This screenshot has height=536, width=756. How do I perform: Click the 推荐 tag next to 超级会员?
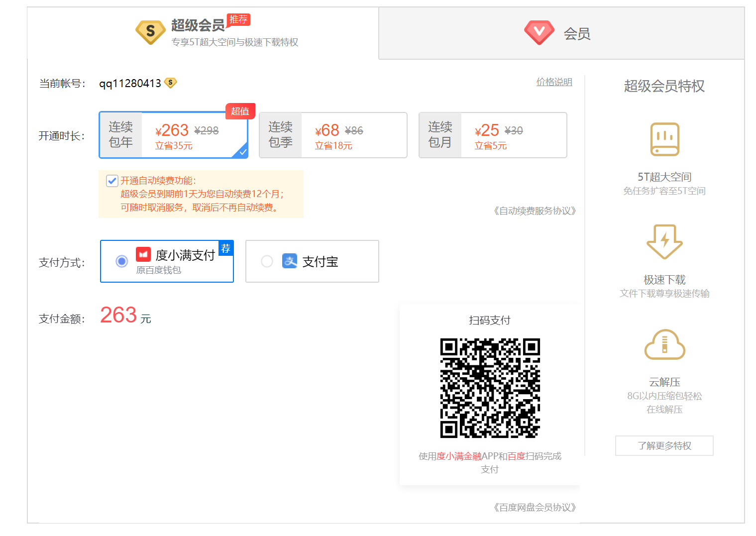tap(238, 19)
